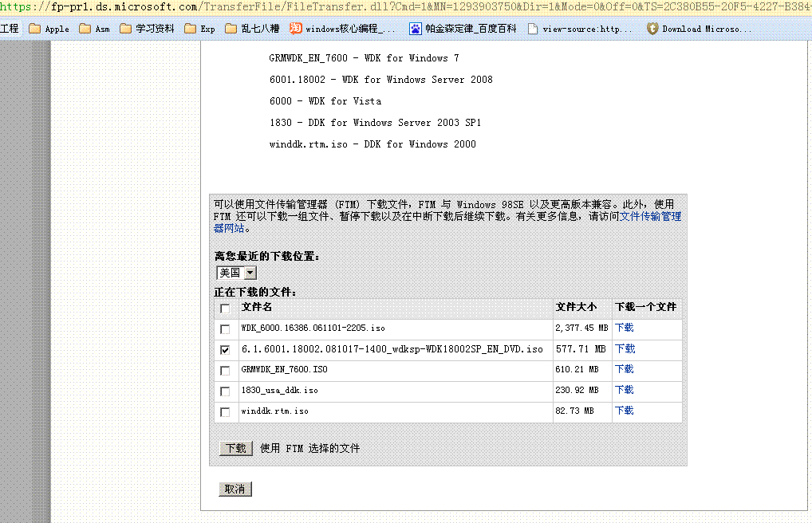Check the winddk.rtm.iso checkbox
The width and height of the screenshot is (812, 523).
pyautogui.click(x=225, y=412)
